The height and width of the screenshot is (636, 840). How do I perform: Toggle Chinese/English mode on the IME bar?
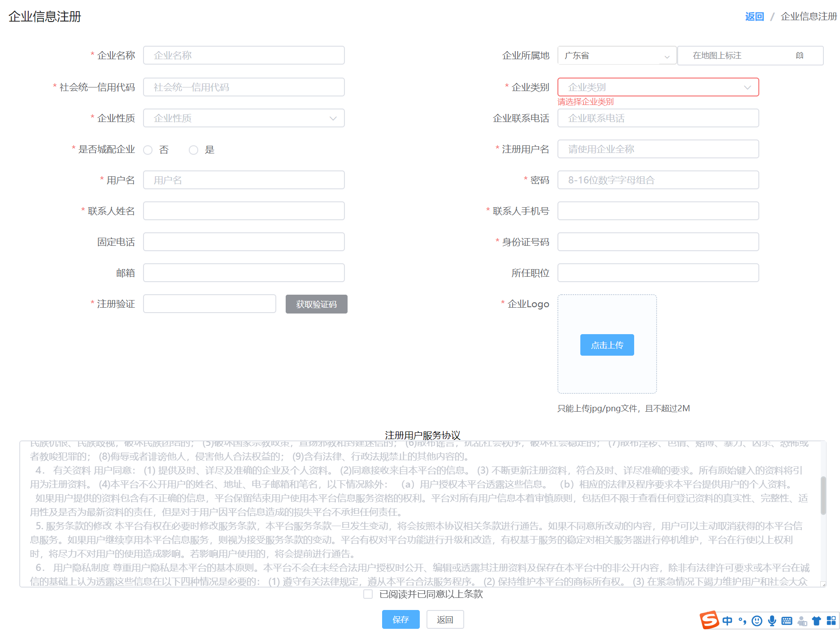point(727,621)
